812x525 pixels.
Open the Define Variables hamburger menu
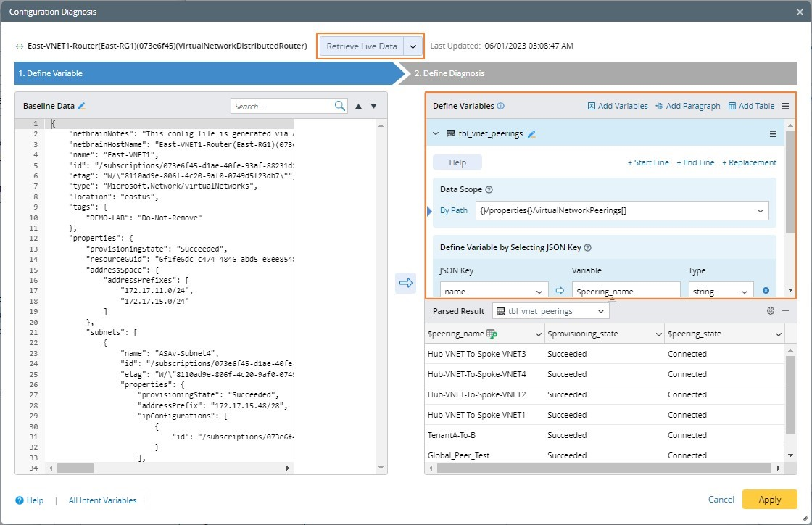pos(785,106)
